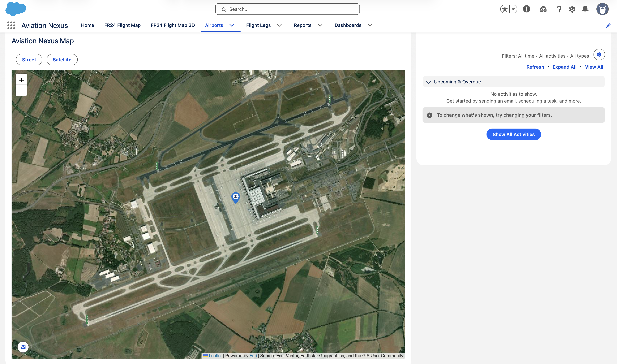Open the Leaflet attribution link
This screenshot has width=617, height=364.
click(x=215, y=356)
